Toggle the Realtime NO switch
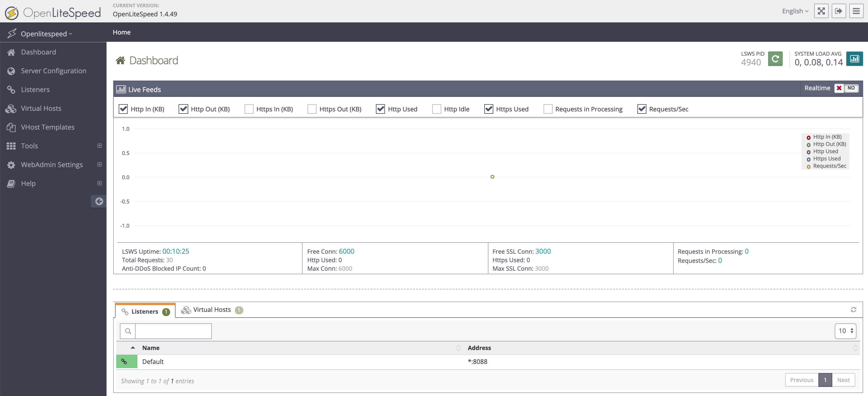Viewport: 868px width, 396px height. pyautogui.click(x=846, y=88)
